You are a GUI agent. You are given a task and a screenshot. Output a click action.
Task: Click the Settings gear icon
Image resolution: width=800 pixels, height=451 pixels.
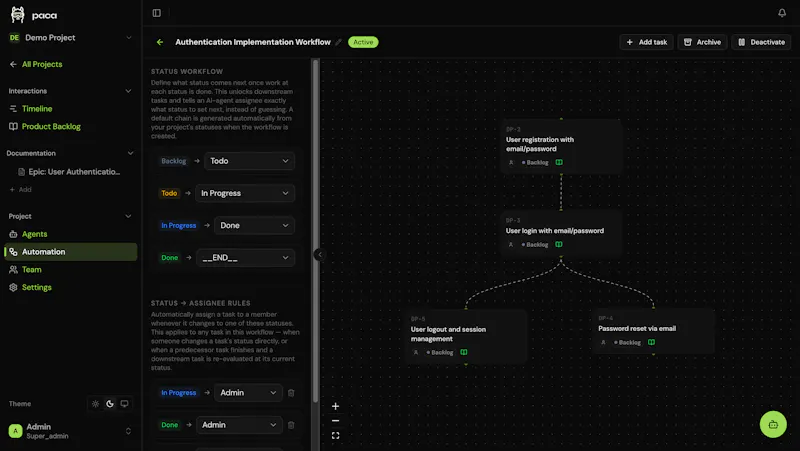pos(13,288)
